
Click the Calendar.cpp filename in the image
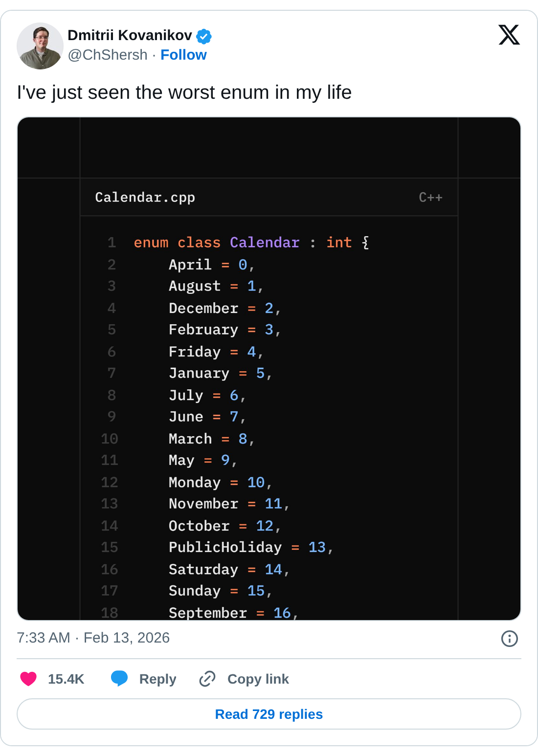pyautogui.click(x=145, y=197)
